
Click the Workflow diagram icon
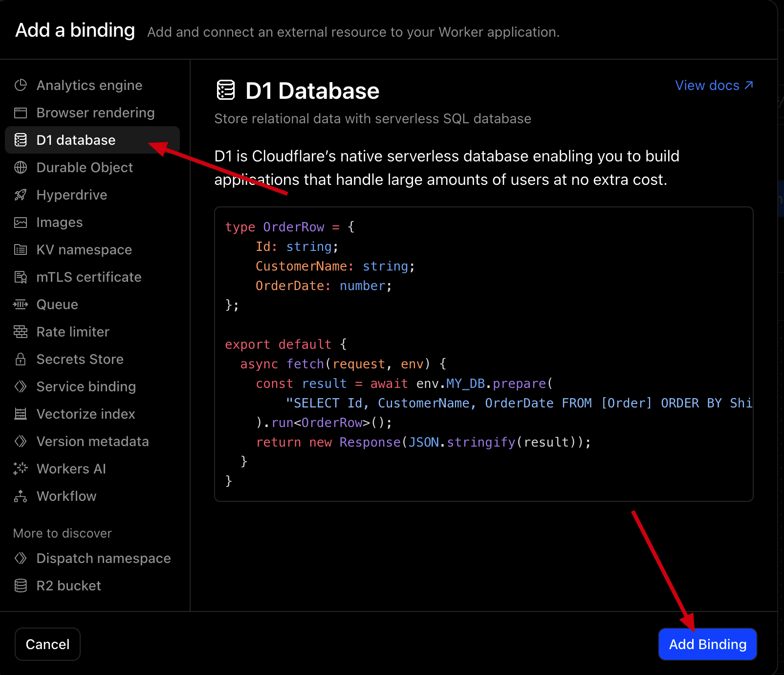click(x=21, y=496)
